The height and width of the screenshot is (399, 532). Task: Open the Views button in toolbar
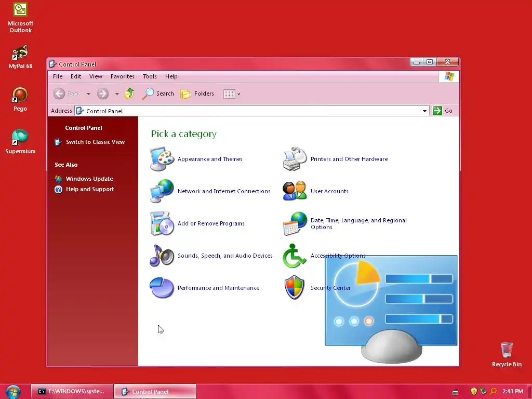click(x=229, y=94)
